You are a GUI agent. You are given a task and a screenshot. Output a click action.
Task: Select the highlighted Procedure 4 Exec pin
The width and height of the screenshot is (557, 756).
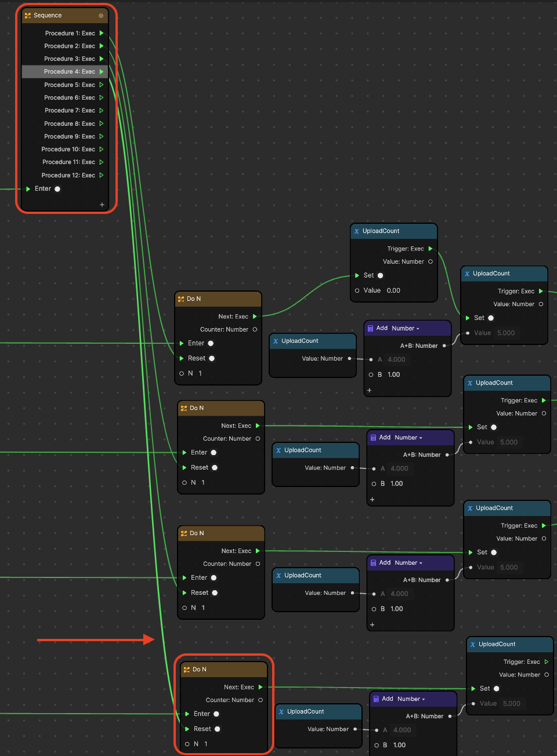click(x=102, y=72)
